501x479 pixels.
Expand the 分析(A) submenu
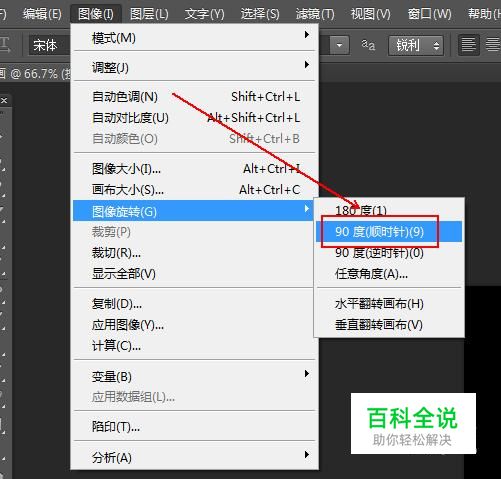(x=194, y=457)
